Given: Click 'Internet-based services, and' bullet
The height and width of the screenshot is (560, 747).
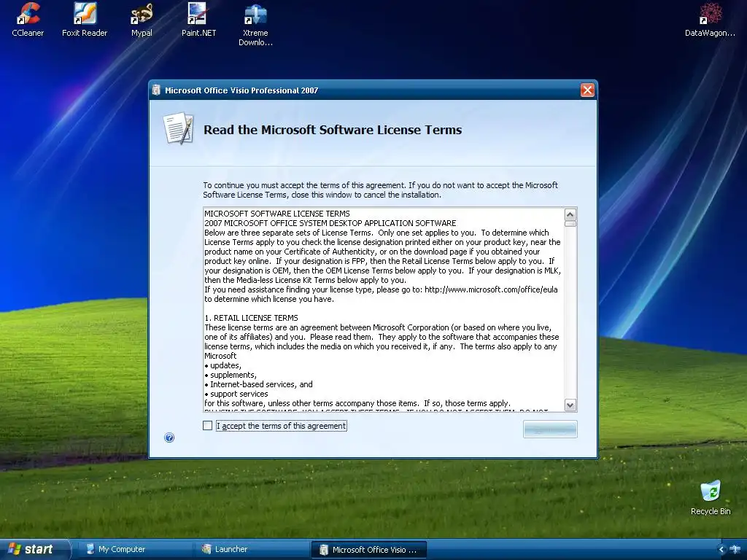Looking at the screenshot, I should [259, 384].
